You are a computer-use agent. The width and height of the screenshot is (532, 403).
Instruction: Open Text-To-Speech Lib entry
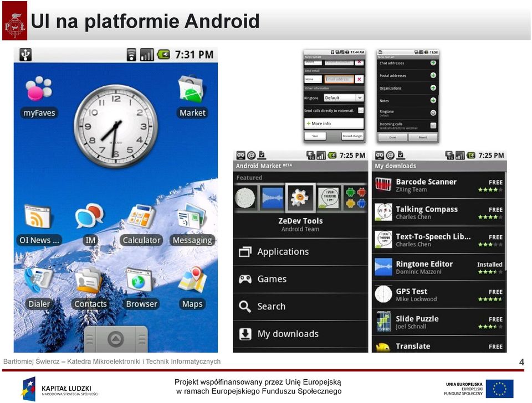(439, 240)
